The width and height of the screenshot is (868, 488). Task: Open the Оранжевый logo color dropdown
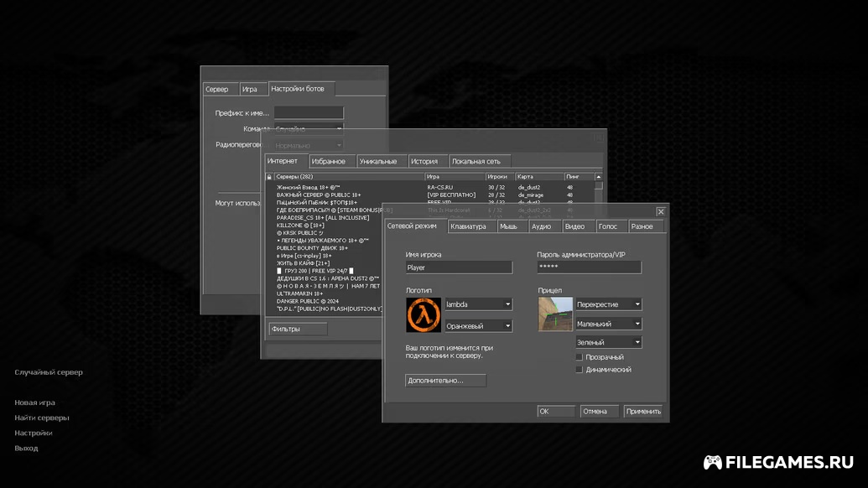coord(478,326)
